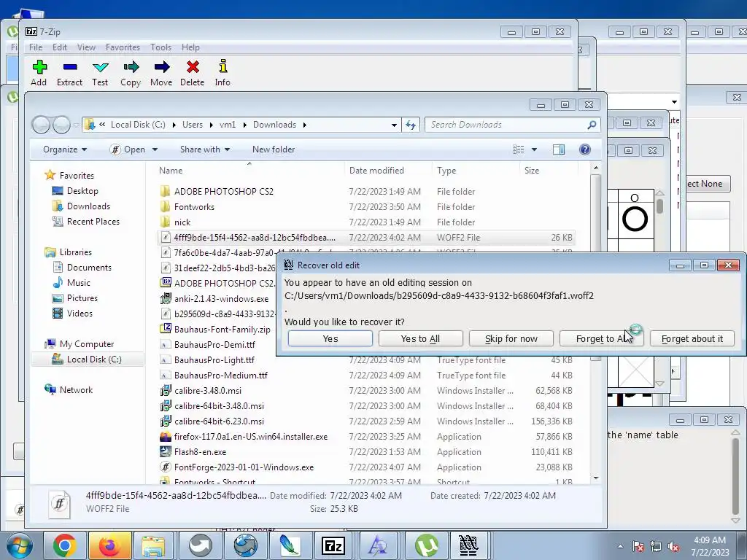Click the Info icon in 7-Zip toolbar
Viewport: 747px width, 560px height.
click(222, 73)
